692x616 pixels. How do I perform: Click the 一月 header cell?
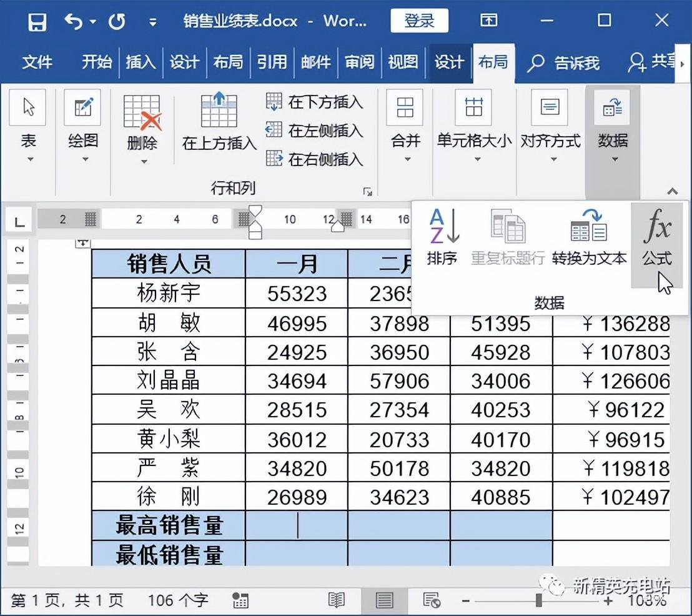(297, 264)
